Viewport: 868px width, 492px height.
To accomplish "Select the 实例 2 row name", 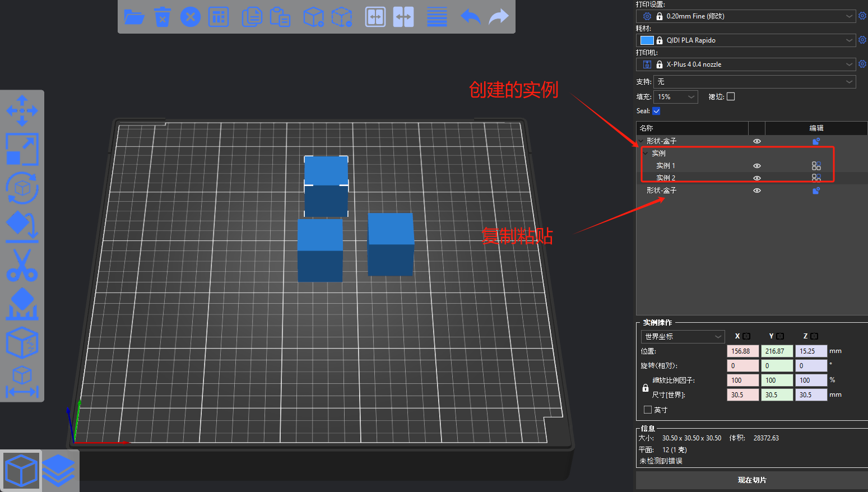I will 666,178.
